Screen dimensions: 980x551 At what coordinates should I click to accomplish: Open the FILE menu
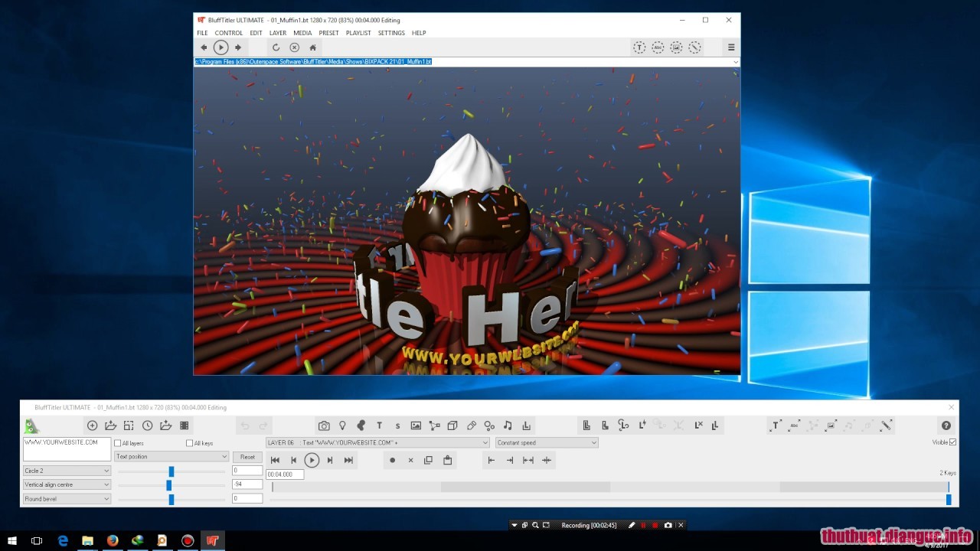[x=202, y=33]
